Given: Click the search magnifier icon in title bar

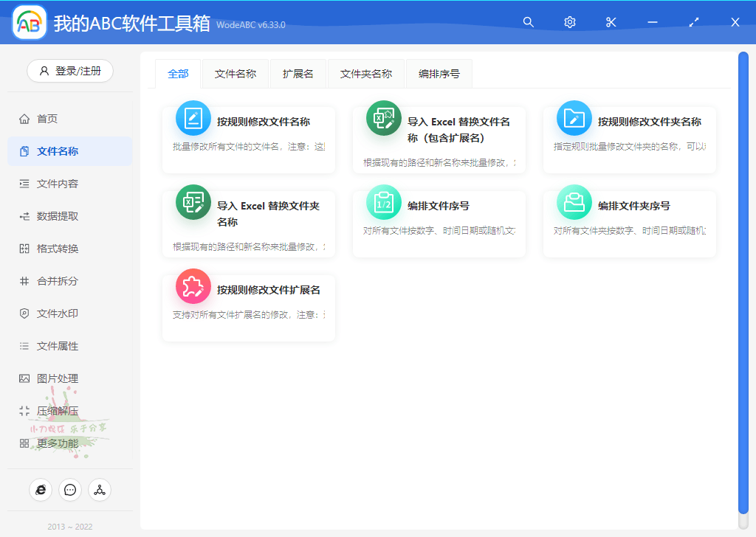Looking at the screenshot, I should 528,22.
